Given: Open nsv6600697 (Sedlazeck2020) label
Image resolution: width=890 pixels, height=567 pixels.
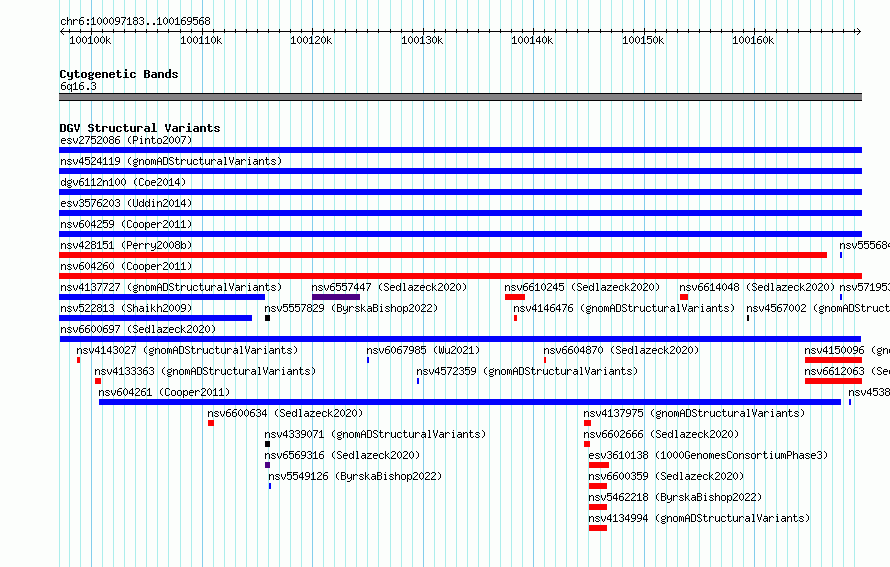Looking at the screenshot, I should click(x=138, y=329).
